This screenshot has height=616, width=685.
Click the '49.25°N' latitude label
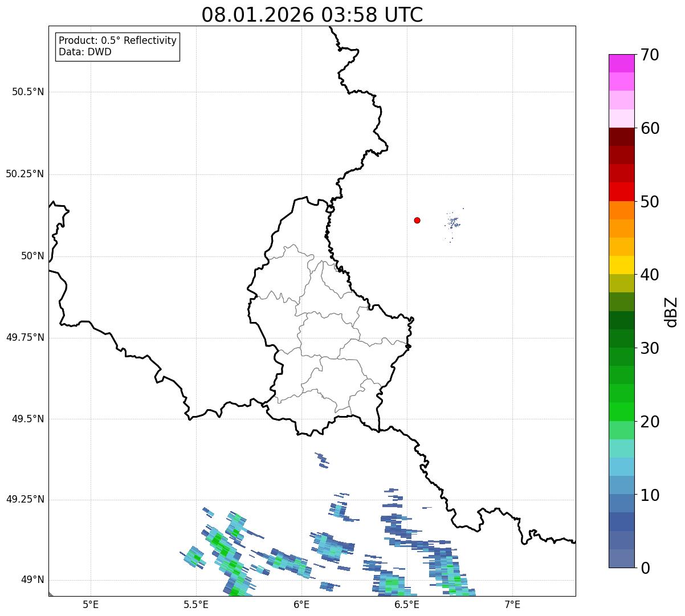point(25,499)
